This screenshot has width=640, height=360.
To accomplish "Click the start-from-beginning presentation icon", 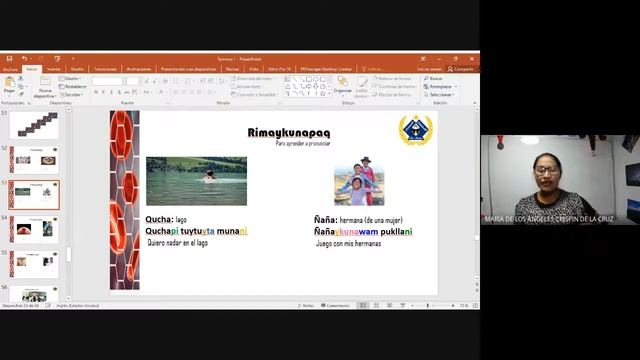I will click(x=57, y=59).
